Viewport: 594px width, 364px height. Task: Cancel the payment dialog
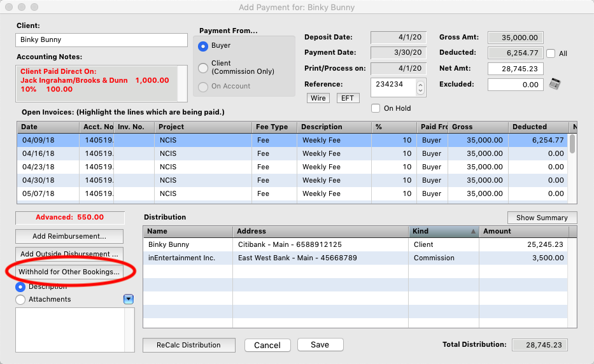click(267, 345)
